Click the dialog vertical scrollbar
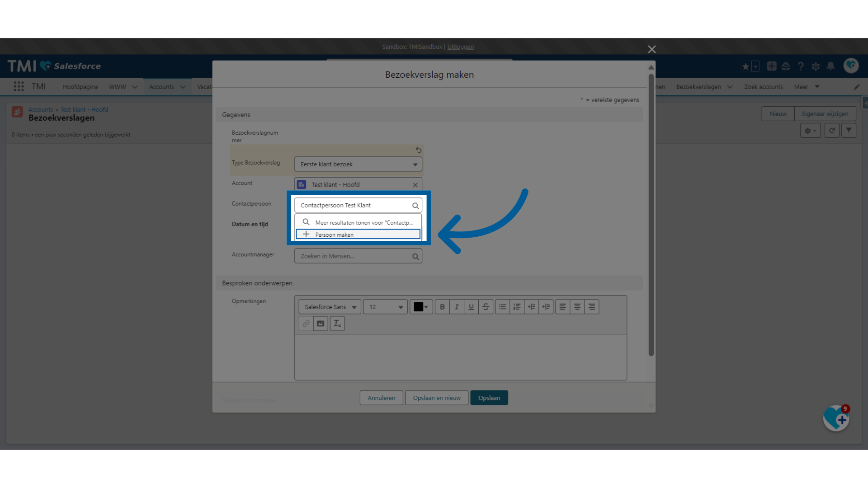This screenshot has width=868, height=488. pyautogui.click(x=651, y=215)
